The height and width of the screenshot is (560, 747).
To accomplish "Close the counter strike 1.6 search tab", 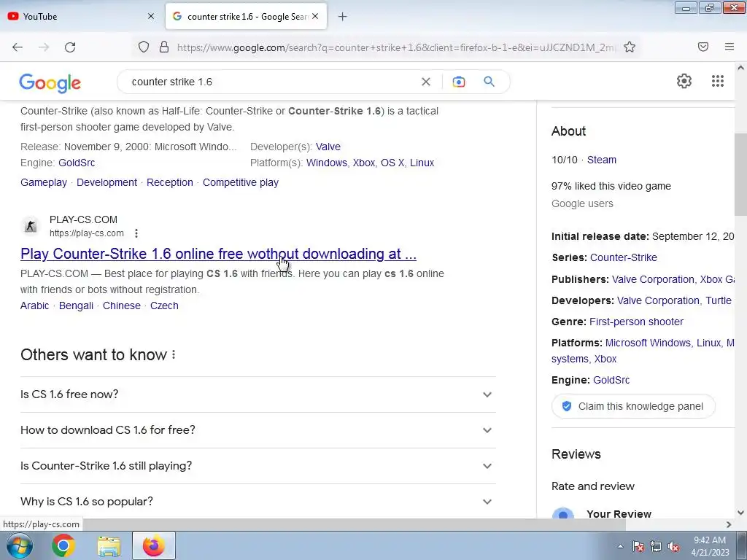I will [315, 16].
